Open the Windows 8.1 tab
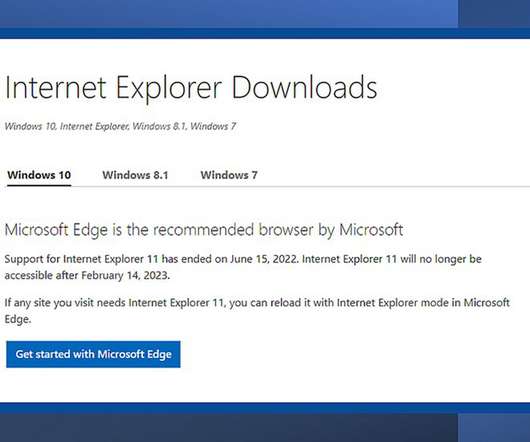 (x=135, y=175)
